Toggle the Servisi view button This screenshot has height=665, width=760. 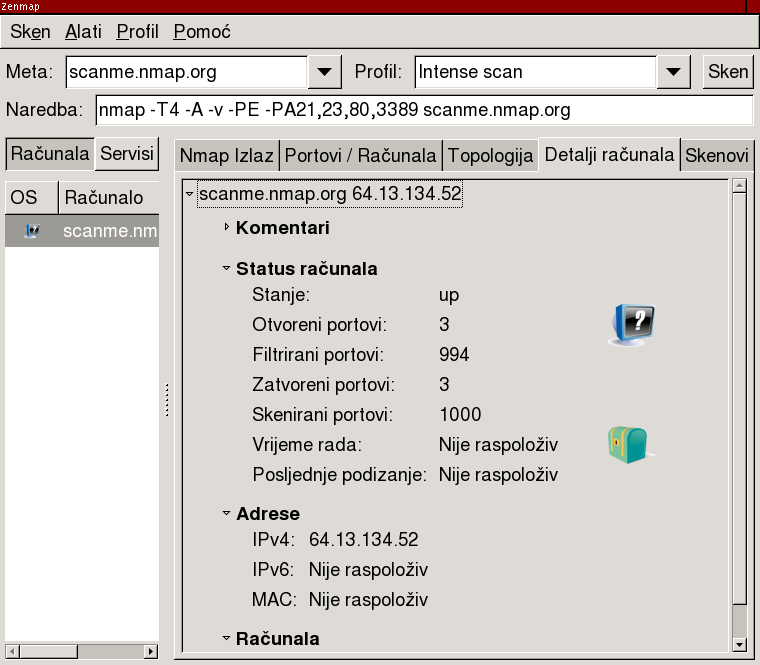click(127, 154)
